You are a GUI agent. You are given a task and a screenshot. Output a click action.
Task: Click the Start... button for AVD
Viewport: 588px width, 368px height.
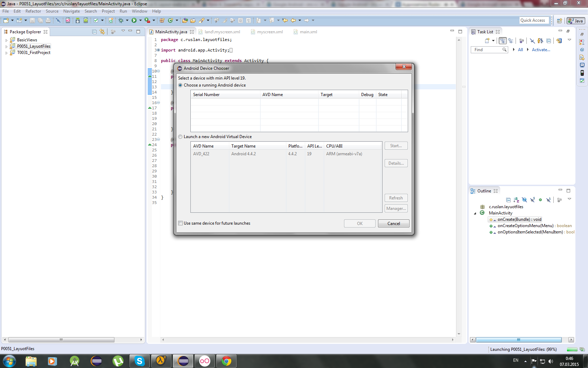click(396, 146)
